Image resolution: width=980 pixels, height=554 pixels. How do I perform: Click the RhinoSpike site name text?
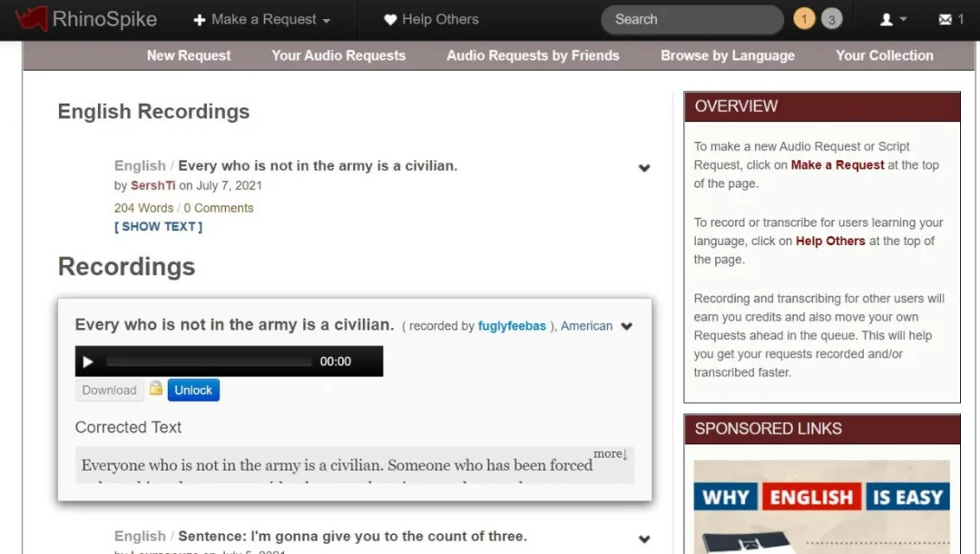104,19
